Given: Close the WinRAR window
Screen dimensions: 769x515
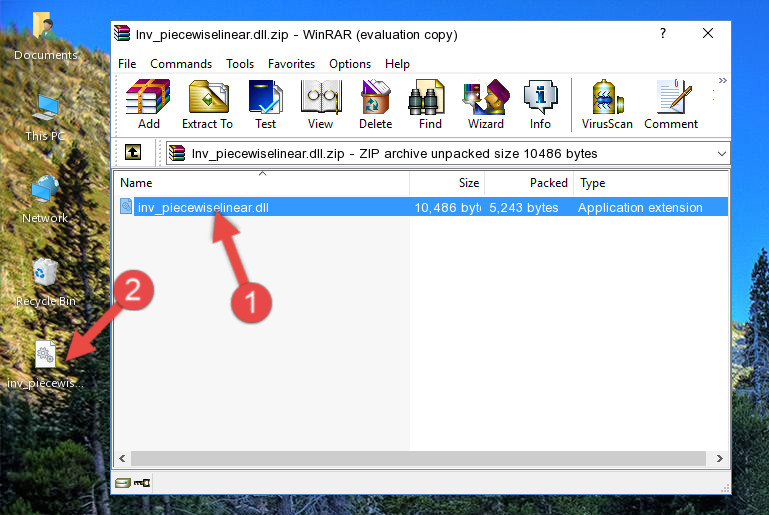Looking at the screenshot, I should click(x=708, y=33).
